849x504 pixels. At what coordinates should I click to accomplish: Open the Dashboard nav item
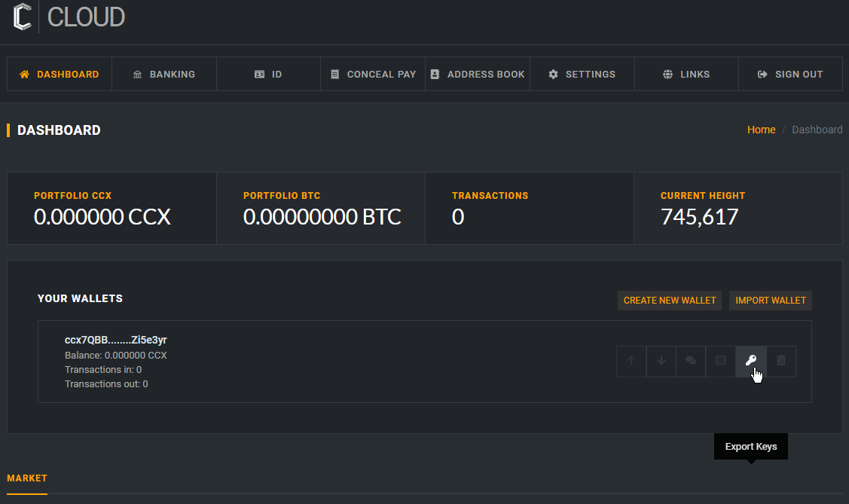[60, 75]
